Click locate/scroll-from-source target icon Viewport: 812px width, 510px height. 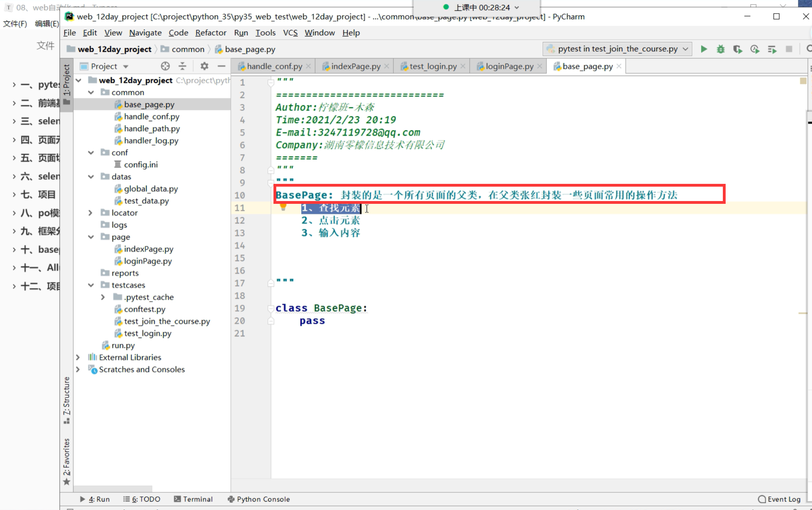click(165, 66)
